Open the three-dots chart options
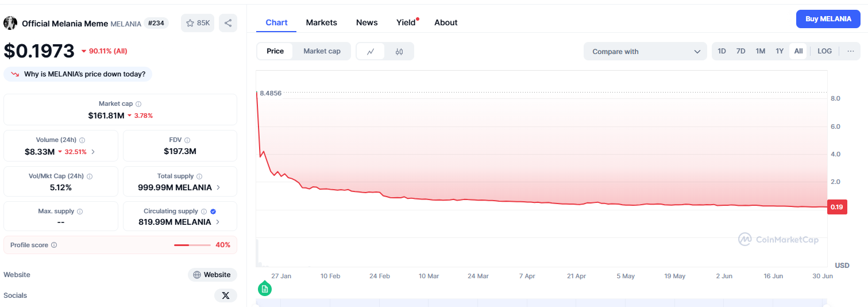868x307 pixels. click(850, 51)
